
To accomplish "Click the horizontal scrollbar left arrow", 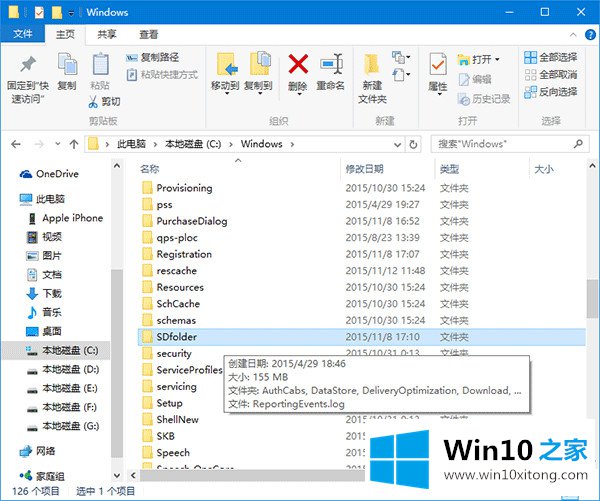I will point(133,475).
